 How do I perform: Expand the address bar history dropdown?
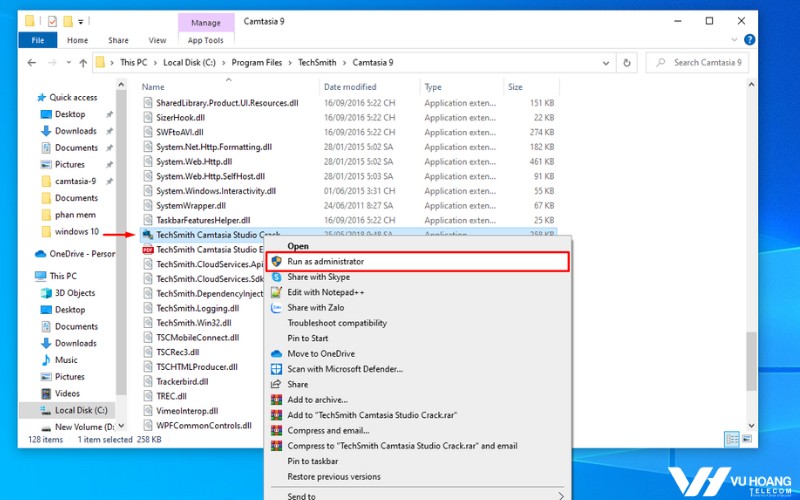point(606,63)
